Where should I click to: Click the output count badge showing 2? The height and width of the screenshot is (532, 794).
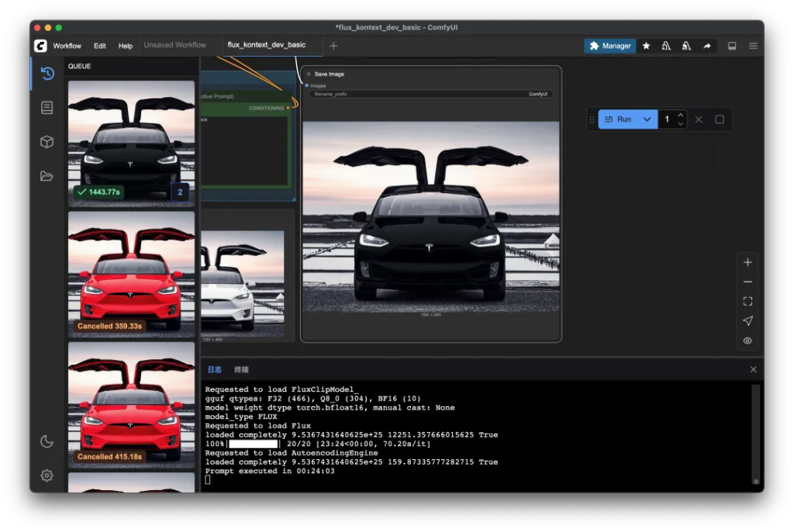click(180, 192)
